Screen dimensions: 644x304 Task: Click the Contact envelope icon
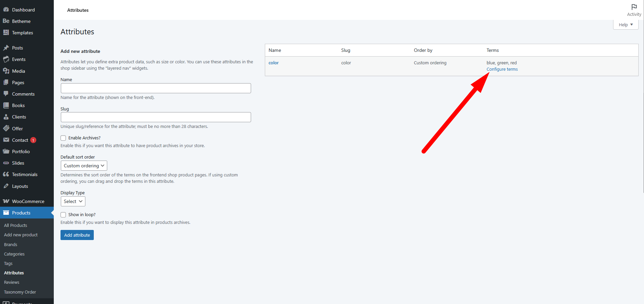pos(6,140)
